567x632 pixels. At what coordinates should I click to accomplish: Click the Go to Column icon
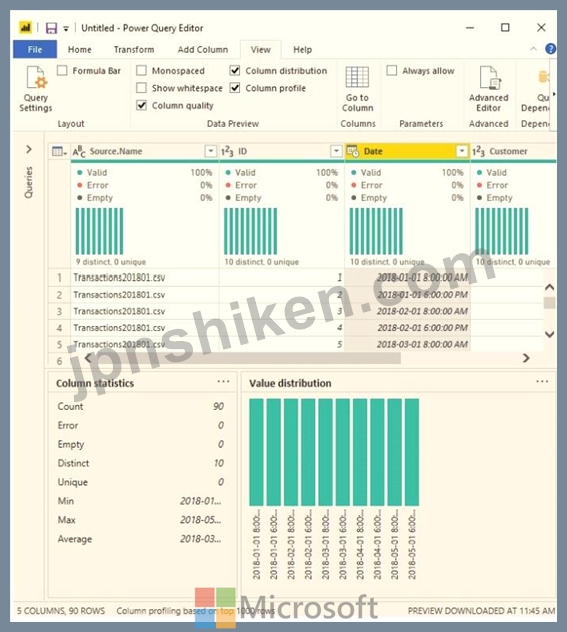[357, 77]
